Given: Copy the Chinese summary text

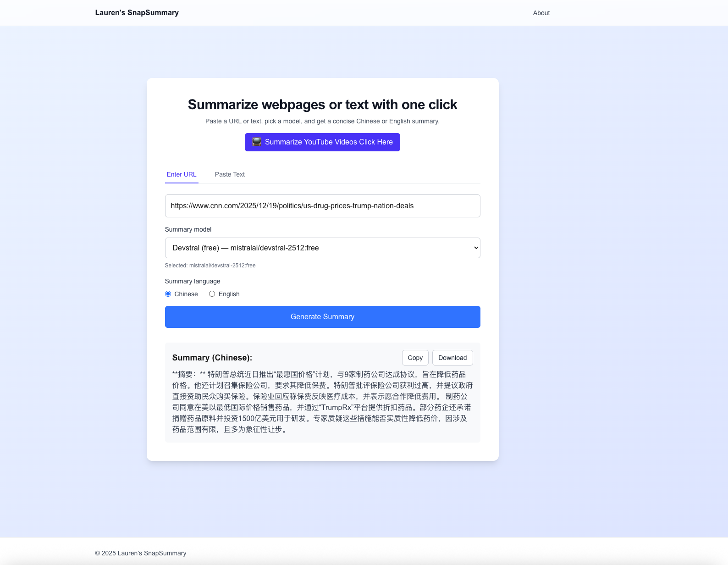Looking at the screenshot, I should [x=415, y=358].
